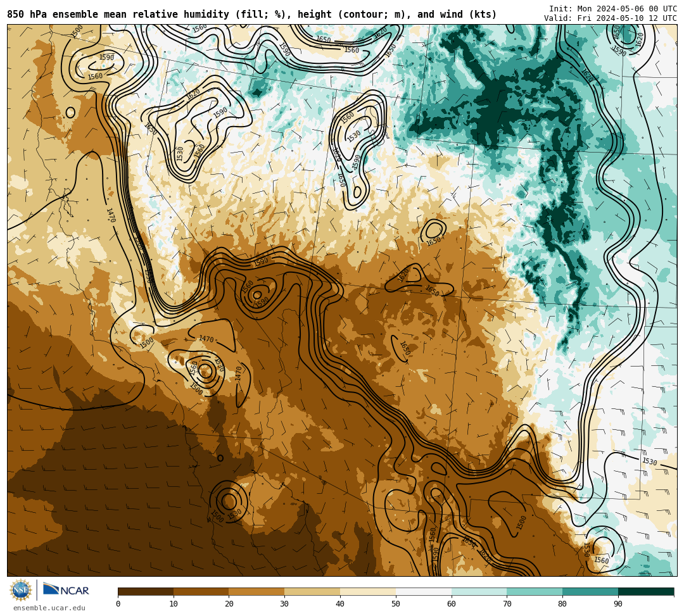Viewport: 684px width, 616px height.
Task: Click the NCAR logo
Action: pyautogui.click(x=66, y=590)
